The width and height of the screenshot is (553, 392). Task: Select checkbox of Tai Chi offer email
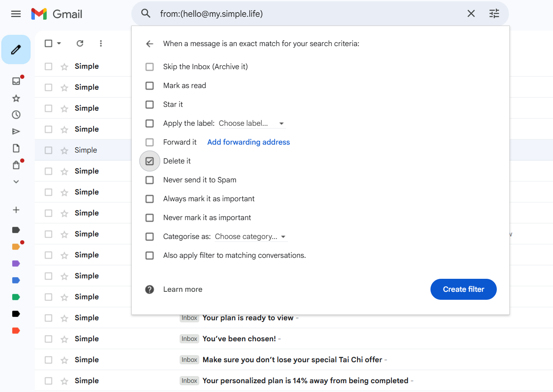[48, 360]
